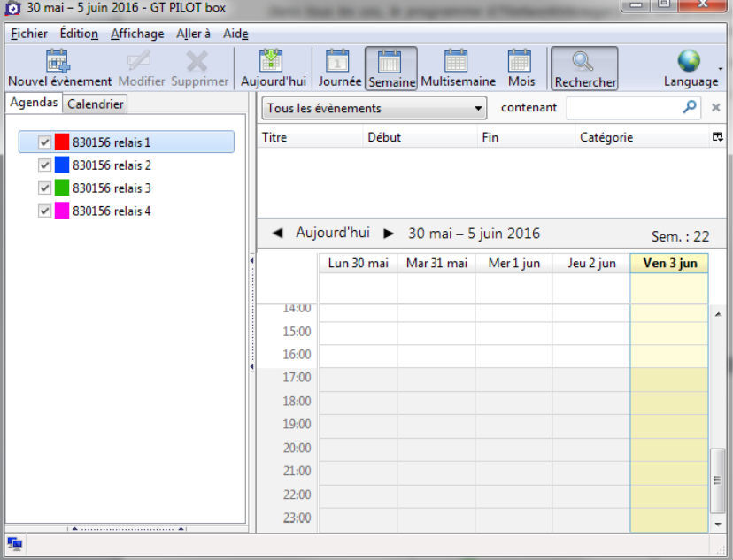Switch to the Calendrier tab
733x560 pixels.
(95, 104)
